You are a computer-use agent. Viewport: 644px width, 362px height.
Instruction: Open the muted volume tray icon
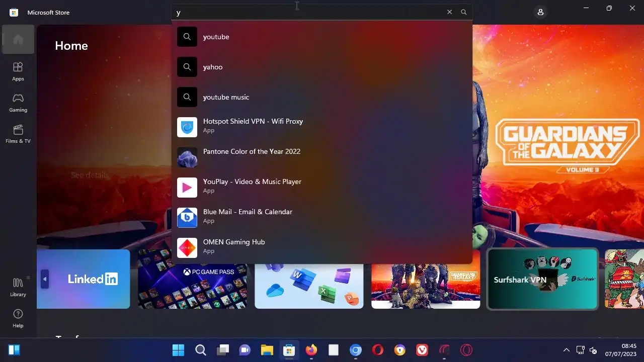[593, 350]
